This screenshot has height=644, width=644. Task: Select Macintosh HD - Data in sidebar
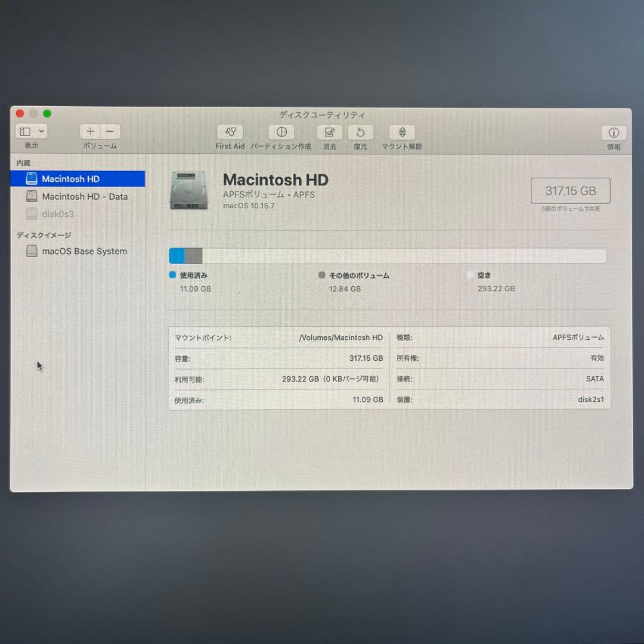(x=80, y=196)
